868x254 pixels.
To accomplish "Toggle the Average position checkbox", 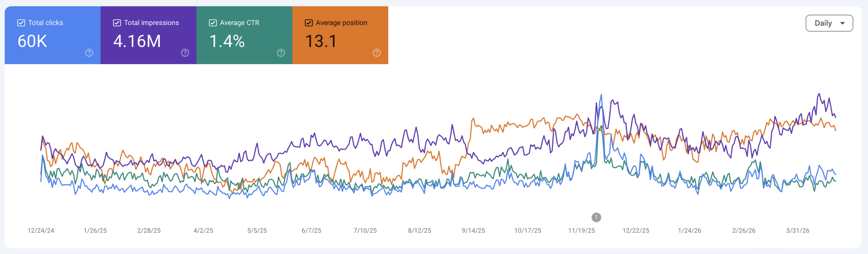I will tap(309, 23).
